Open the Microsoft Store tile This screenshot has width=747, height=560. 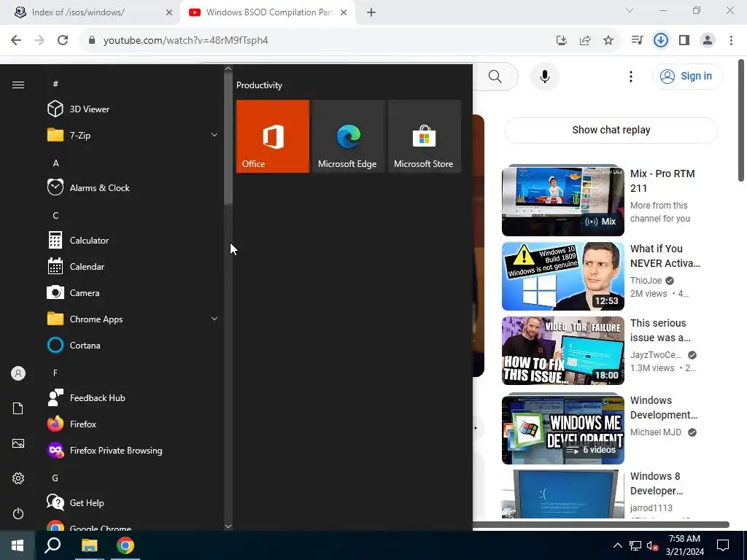click(x=425, y=136)
